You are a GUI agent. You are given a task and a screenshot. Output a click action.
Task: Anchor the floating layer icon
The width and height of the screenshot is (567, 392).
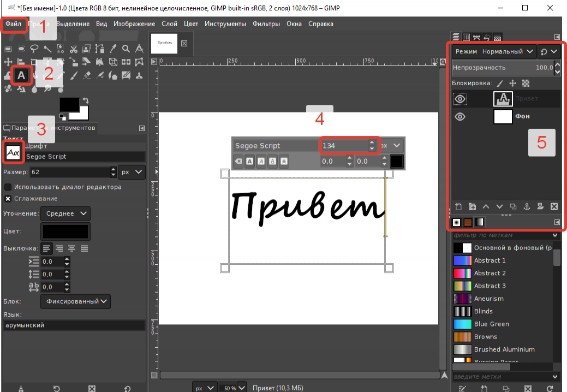(527, 206)
